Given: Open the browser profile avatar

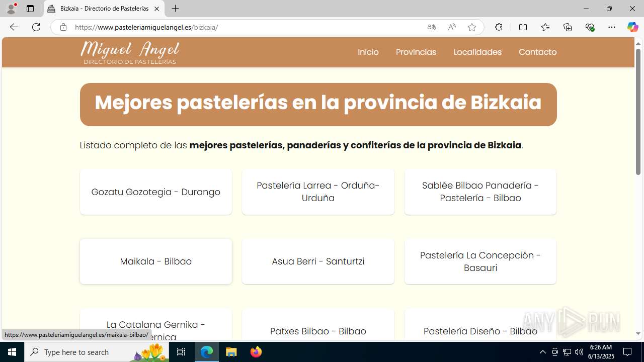Looking at the screenshot, I should coord(11,9).
